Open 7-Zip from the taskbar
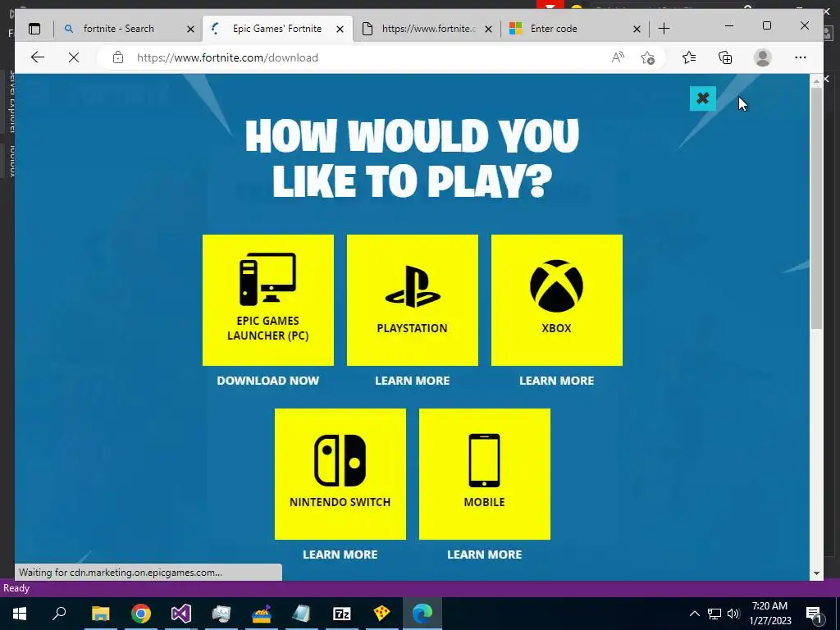The image size is (840, 630). pos(342,614)
